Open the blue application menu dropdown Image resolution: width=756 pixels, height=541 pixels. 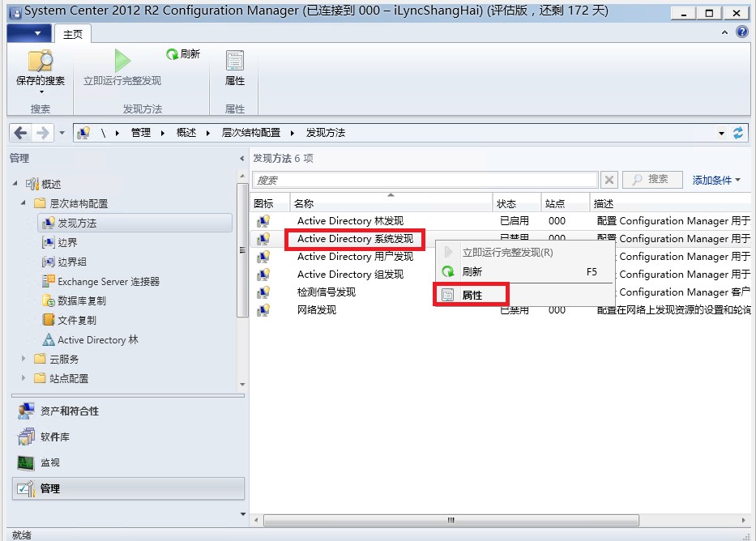click(28, 34)
